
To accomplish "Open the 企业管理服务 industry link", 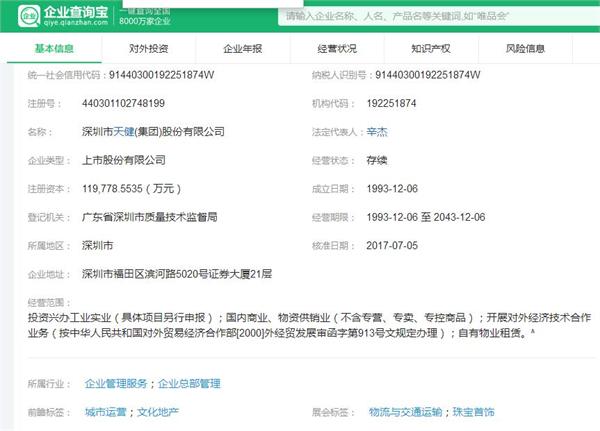I will pyautogui.click(x=116, y=384).
